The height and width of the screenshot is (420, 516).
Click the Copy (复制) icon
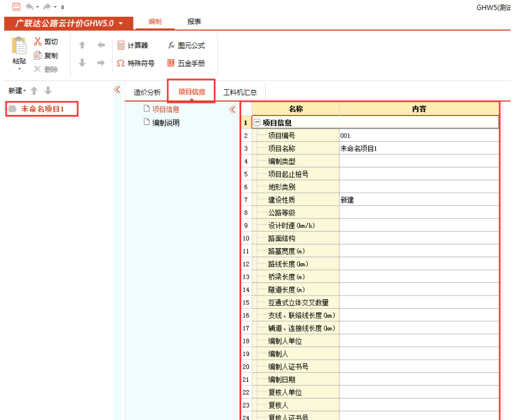tap(38, 56)
